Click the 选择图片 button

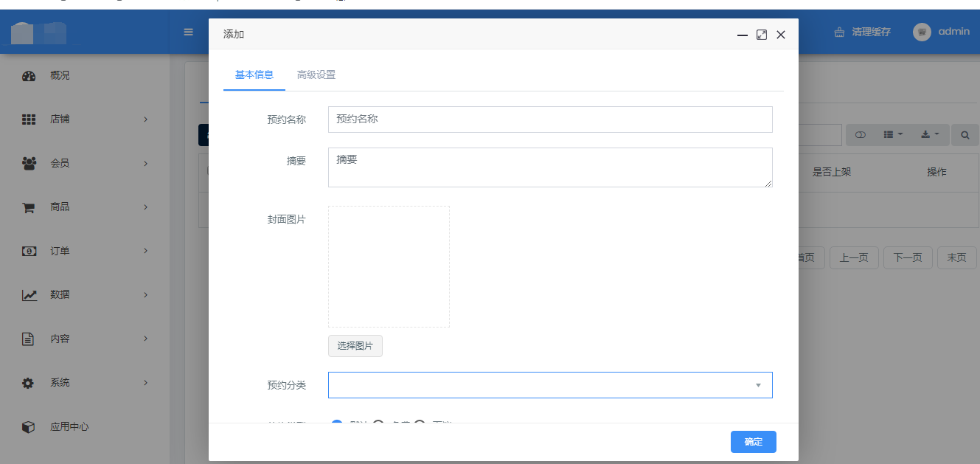tap(355, 346)
